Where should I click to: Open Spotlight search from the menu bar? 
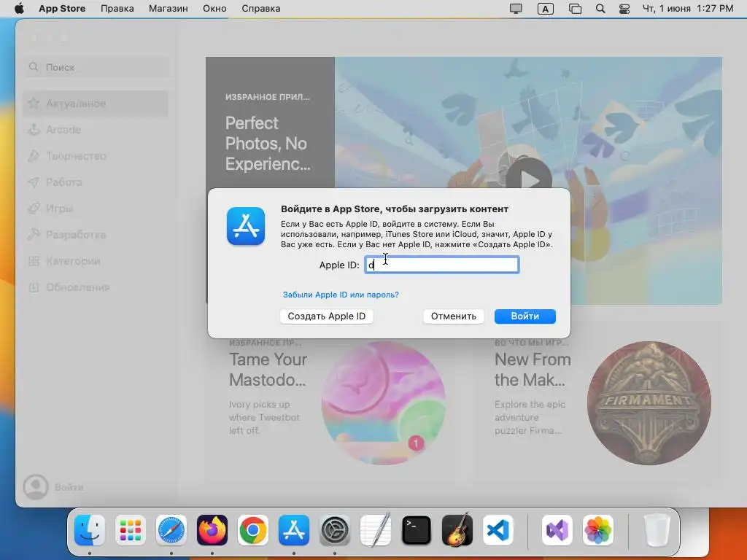600,9
